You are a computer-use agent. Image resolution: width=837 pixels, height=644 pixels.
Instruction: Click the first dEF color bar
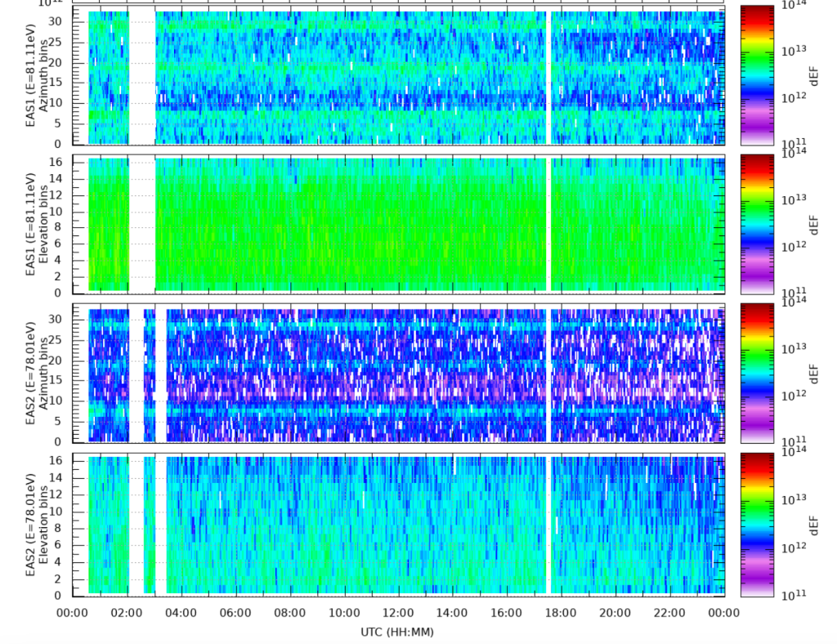[x=757, y=75]
